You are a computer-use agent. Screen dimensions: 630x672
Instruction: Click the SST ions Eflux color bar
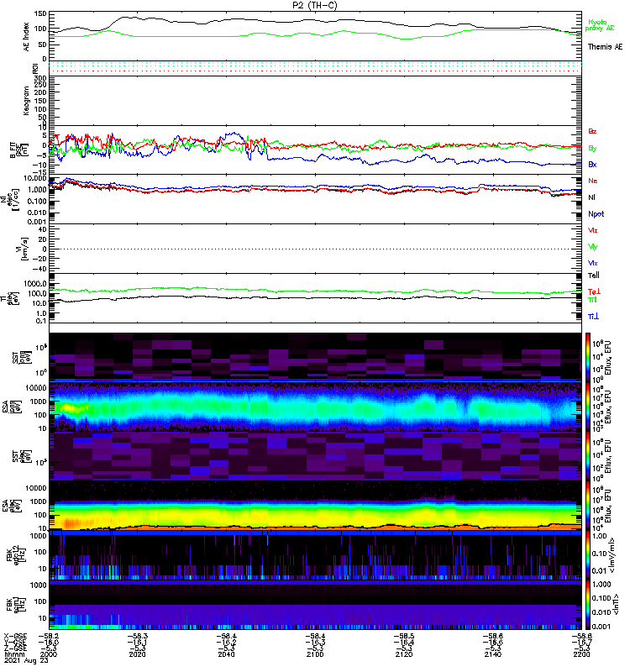588,356
